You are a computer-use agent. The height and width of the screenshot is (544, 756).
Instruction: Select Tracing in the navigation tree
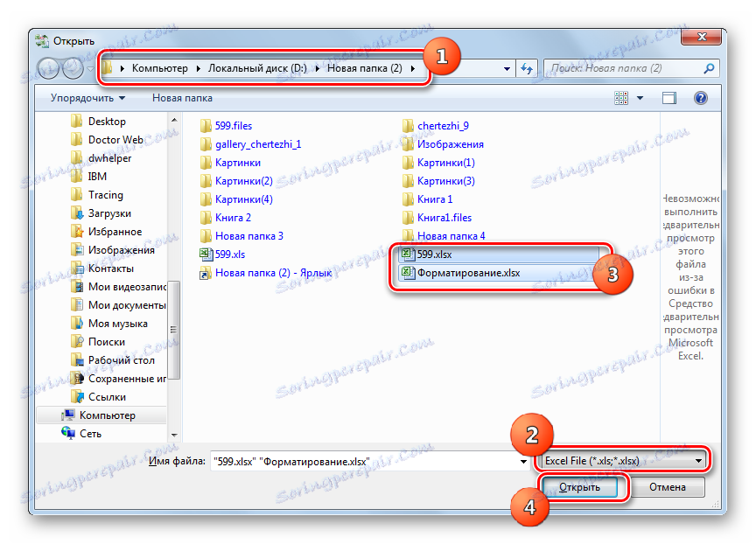[x=106, y=195]
